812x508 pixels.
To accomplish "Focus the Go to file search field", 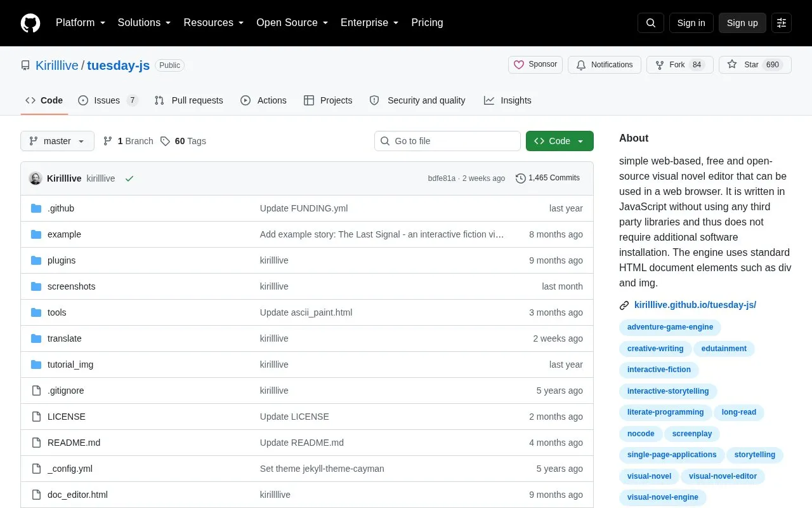I will [x=447, y=141].
